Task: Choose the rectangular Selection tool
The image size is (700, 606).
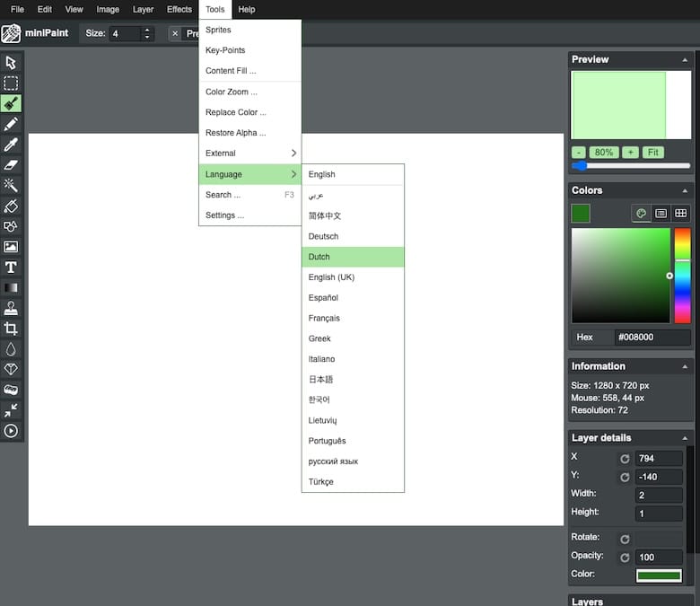Action: (x=11, y=83)
